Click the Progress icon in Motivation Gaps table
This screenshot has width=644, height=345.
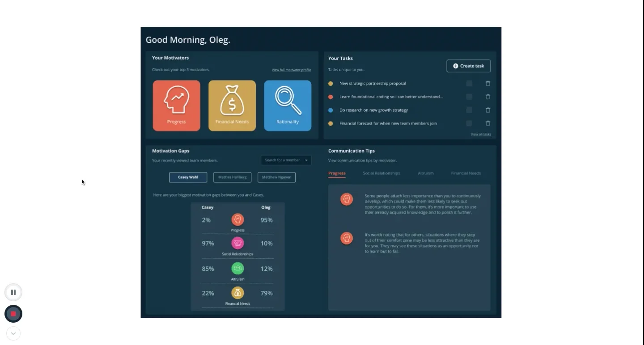coord(237,219)
